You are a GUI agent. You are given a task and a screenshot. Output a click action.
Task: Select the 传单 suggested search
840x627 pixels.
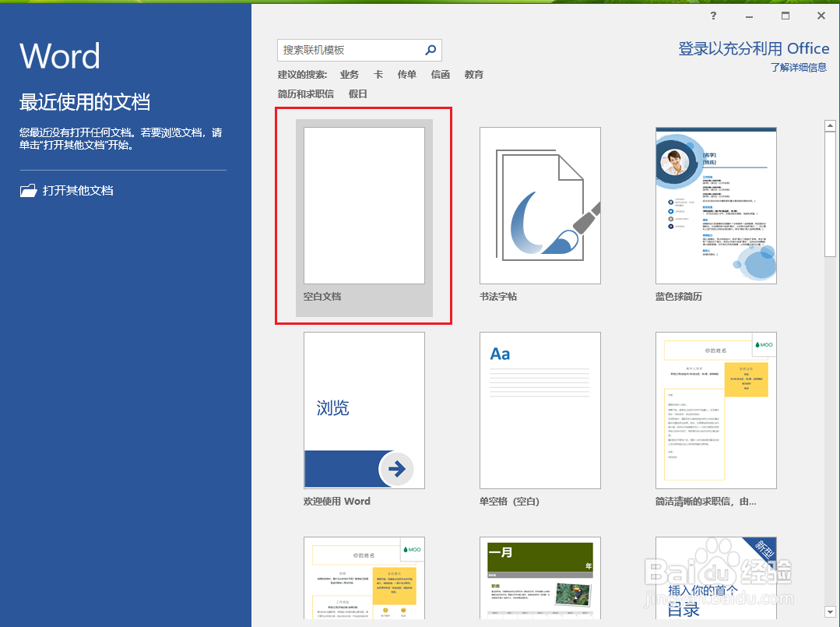407,75
